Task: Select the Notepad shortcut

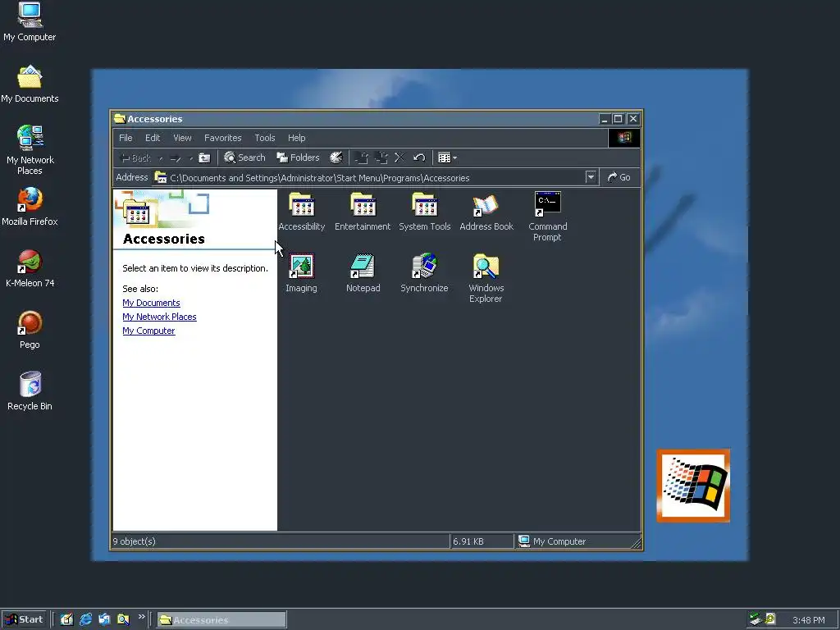Action: click(363, 273)
